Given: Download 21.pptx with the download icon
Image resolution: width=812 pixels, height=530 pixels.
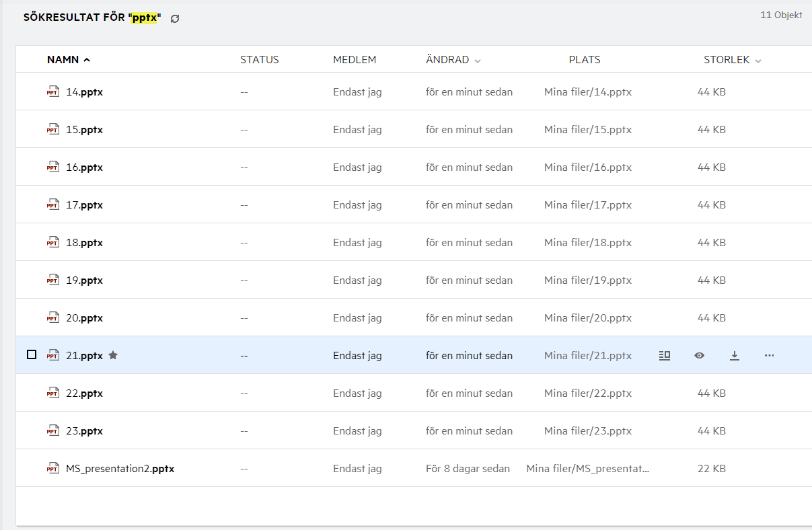Looking at the screenshot, I should pos(735,355).
